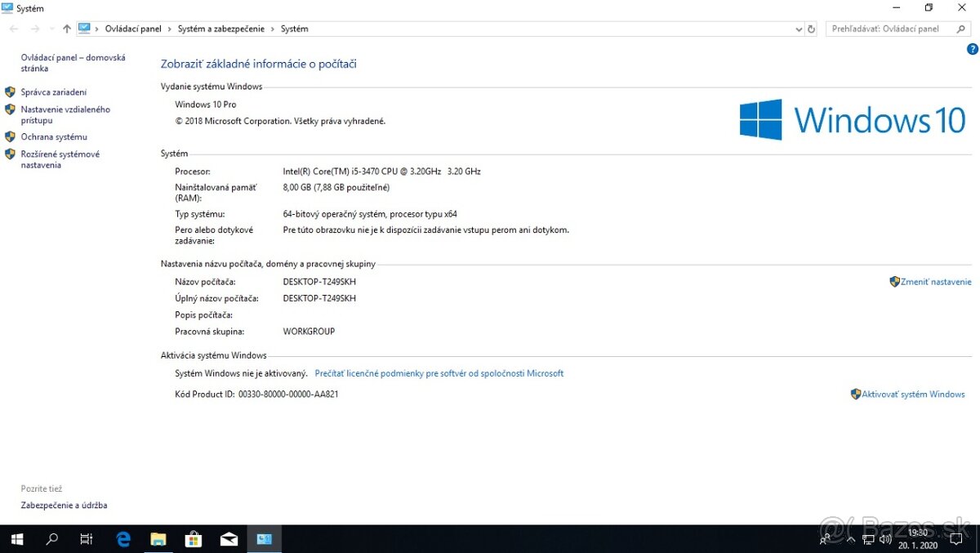Open Zmeniť nastavenie for the computer name
Image resolution: width=980 pixels, height=553 pixels.
click(x=936, y=281)
